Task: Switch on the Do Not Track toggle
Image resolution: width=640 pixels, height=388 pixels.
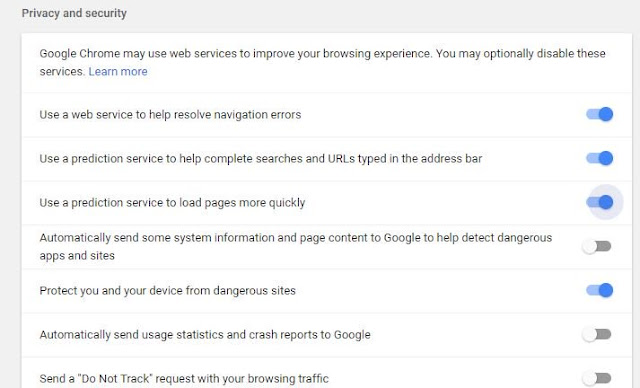Action: pos(597,378)
